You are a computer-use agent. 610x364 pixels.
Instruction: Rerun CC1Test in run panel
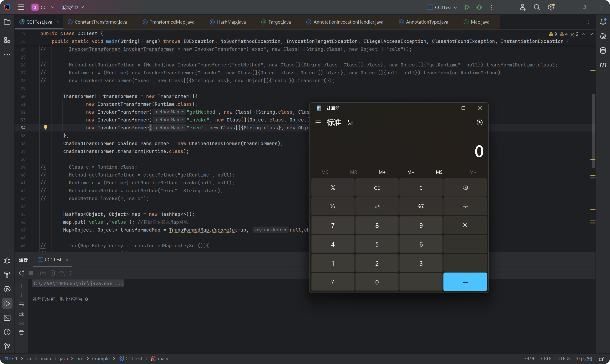(22, 273)
